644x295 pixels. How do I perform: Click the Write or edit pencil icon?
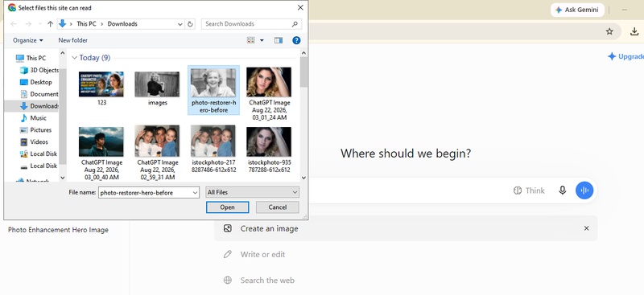[228, 254]
